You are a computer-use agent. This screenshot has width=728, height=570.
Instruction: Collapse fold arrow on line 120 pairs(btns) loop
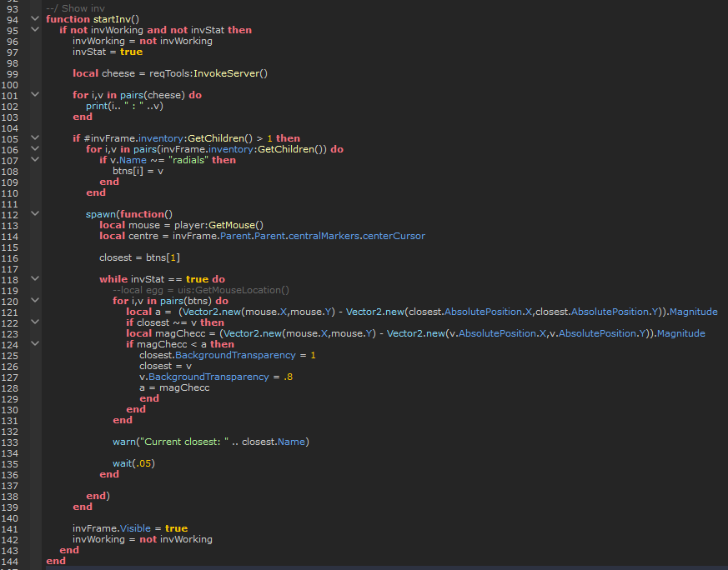click(x=35, y=300)
